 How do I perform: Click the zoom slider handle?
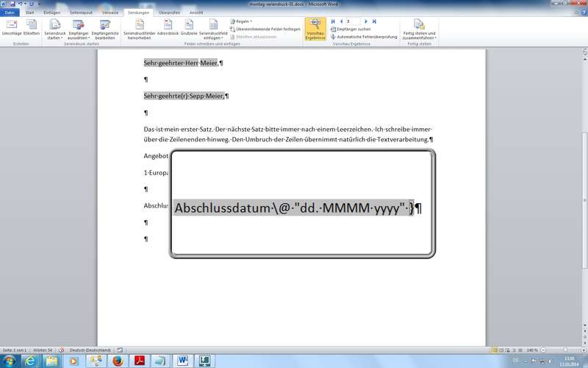click(566, 350)
